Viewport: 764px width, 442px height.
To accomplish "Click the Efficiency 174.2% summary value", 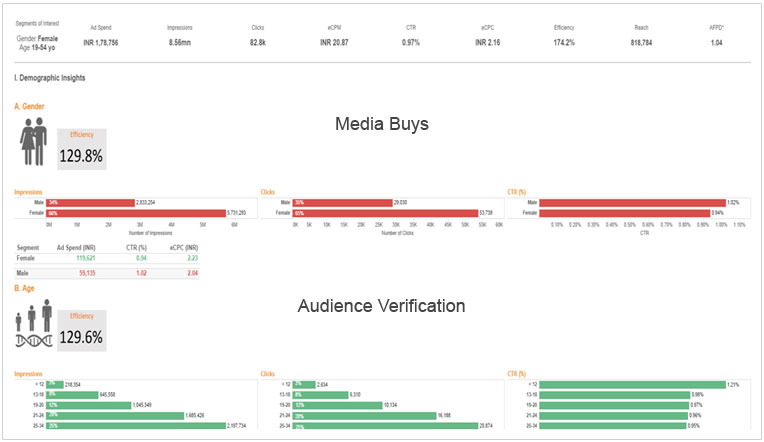I will click(564, 43).
